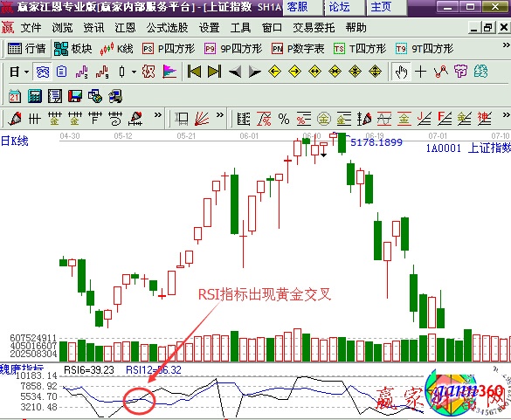Open the 板块 sector view
Screen dimensions: 511x420
coord(73,49)
